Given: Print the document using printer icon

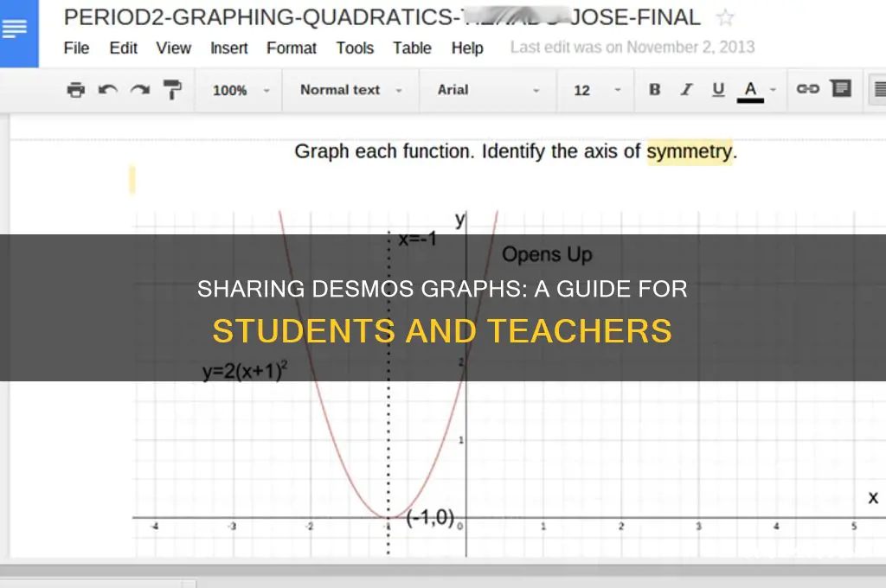Looking at the screenshot, I should [76, 90].
